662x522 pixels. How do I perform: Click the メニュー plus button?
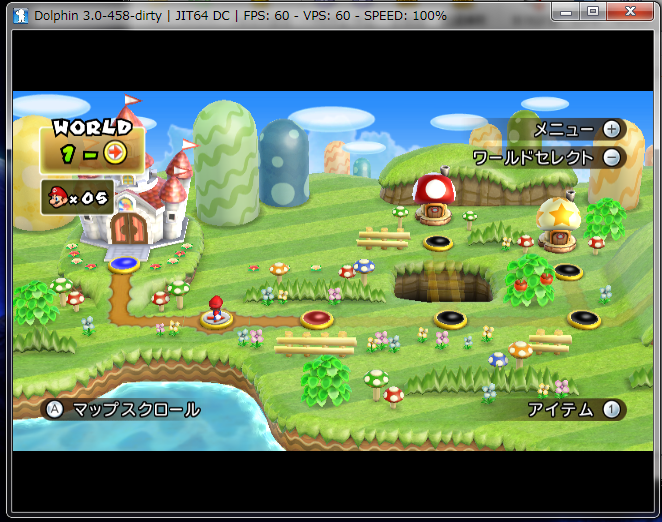point(611,129)
